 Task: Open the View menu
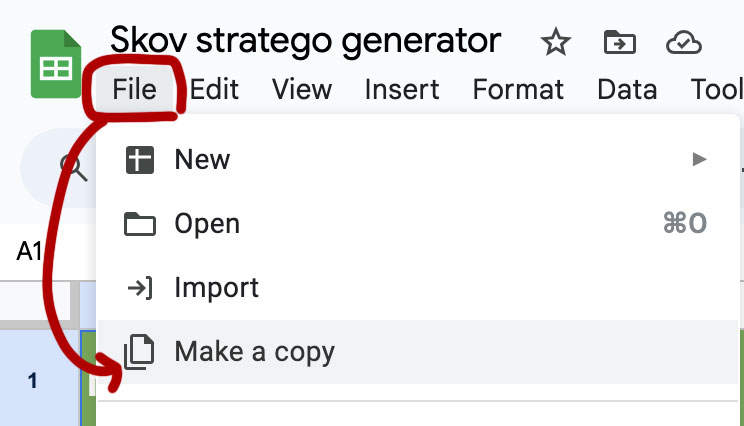point(301,90)
